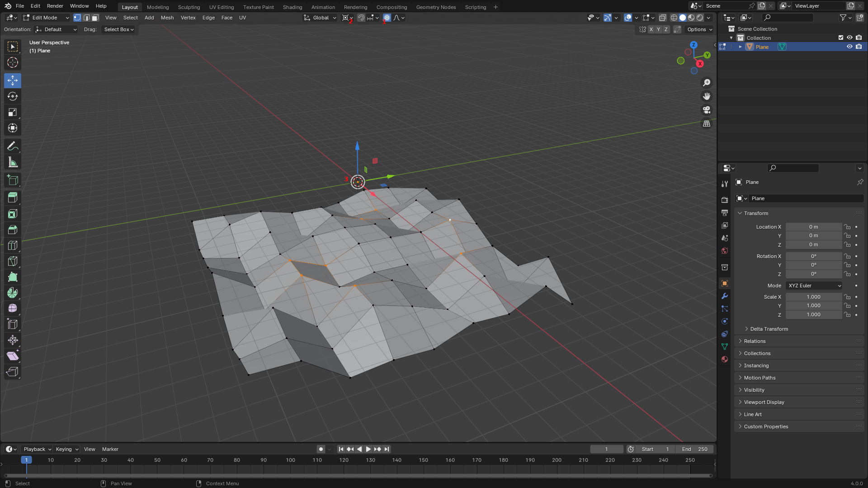Open the World properties tab
The width and height of the screenshot is (868, 488).
pos(725,251)
